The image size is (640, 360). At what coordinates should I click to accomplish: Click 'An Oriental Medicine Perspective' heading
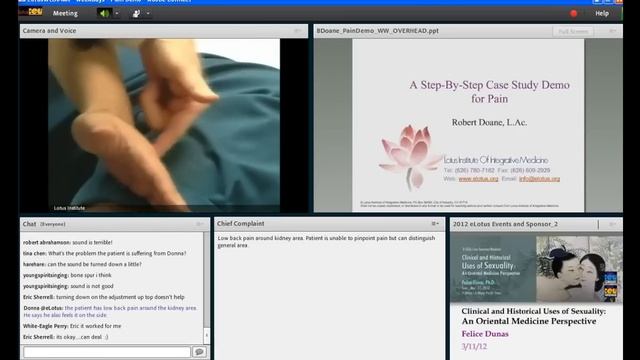529,321
